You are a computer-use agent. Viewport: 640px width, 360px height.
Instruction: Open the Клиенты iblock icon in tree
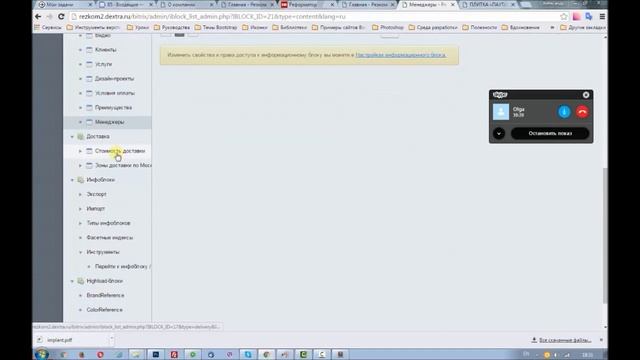tap(89, 50)
